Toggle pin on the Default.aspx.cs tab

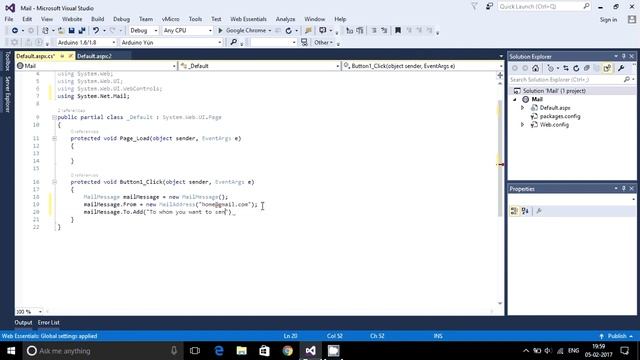pyautogui.click(x=62, y=56)
